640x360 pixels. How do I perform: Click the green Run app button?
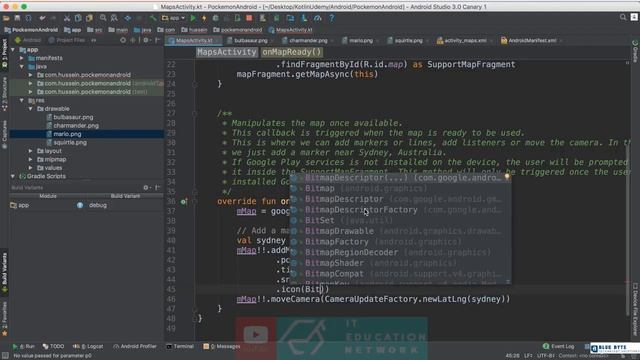(x=193, y=18)
